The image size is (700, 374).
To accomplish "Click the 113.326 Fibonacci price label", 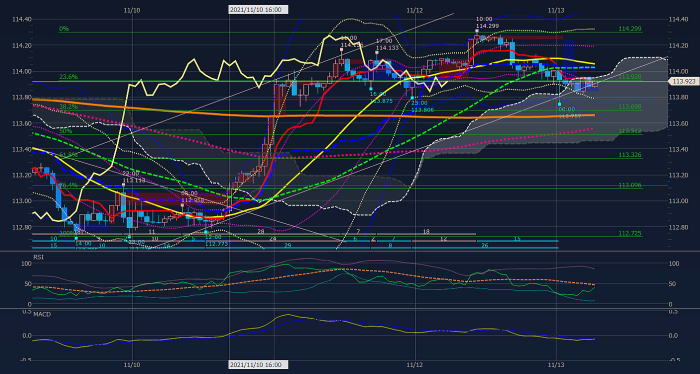I will (630, 155).
